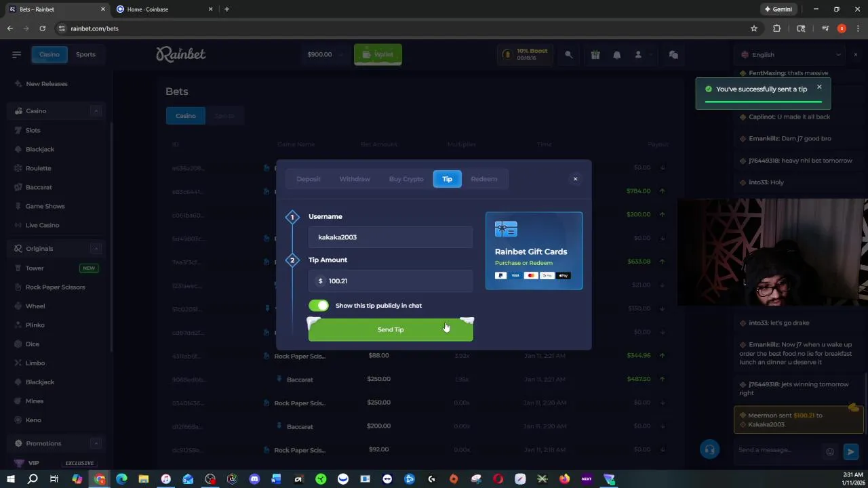Screen dimensions: 868x488
Task: Toggle Show this tip publicly in chat
Action: coord(319,306)
